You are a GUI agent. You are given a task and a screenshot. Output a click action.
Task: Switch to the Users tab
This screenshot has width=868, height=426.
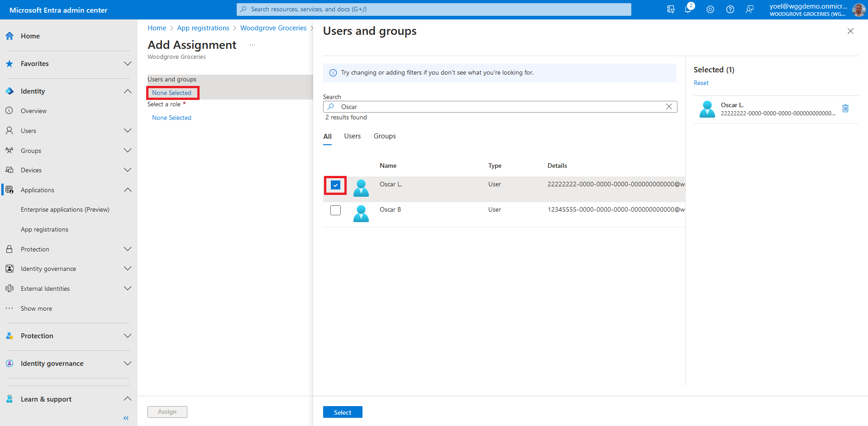352,136
